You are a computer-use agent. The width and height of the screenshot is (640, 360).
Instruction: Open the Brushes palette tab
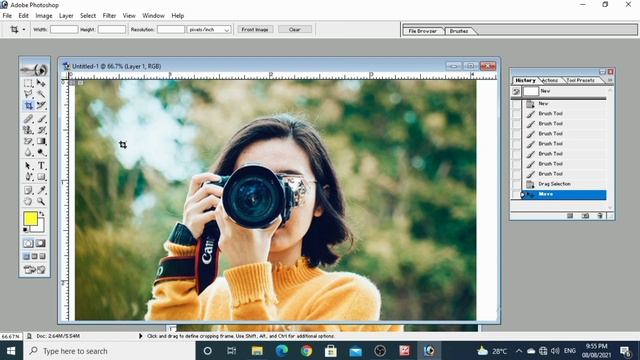459,31
